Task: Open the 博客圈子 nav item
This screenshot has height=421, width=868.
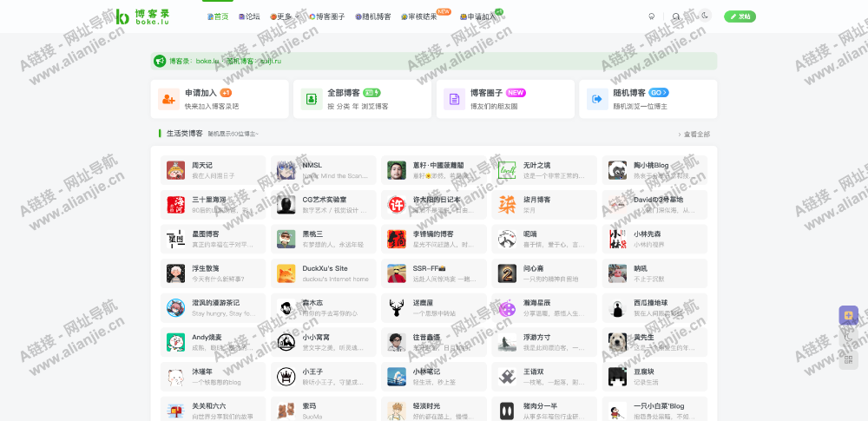Action: tap(327, 16)
